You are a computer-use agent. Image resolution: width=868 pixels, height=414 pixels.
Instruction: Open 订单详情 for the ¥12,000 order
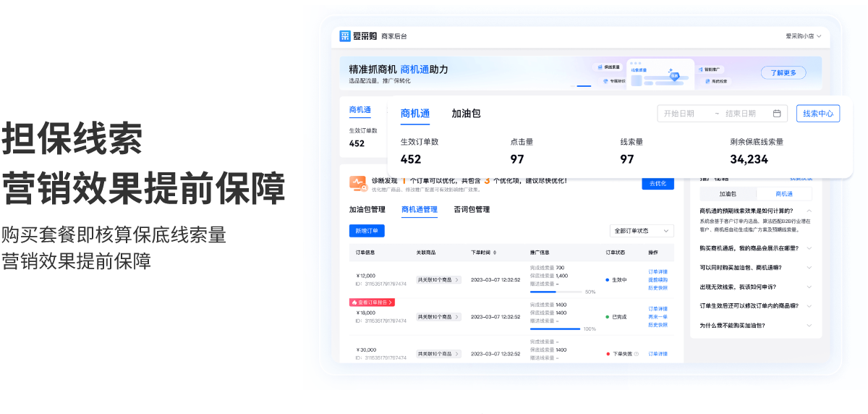[658, 272]
